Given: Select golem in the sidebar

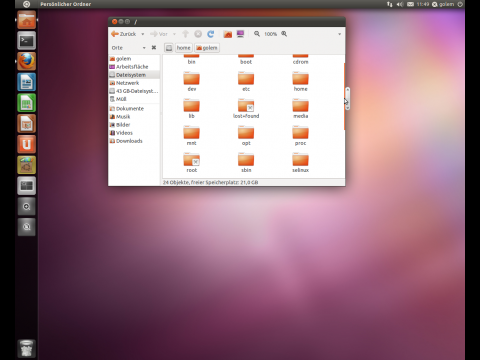Looking at the screenshot, I should pyautogui.click(x=134, y=59).
